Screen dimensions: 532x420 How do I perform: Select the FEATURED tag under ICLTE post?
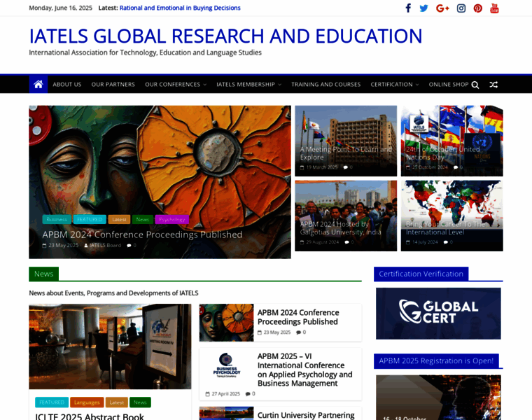click(52, 402)
